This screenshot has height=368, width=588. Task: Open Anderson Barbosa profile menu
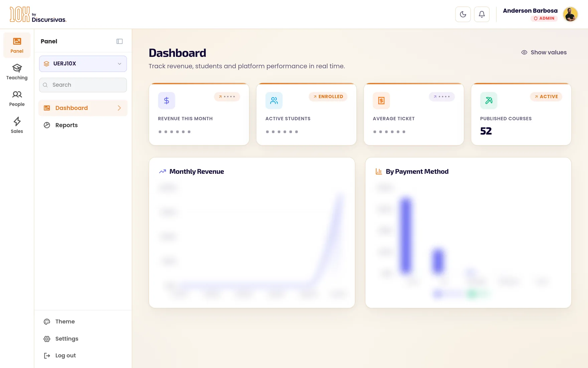pyautogui.click(x=540, y=14)
